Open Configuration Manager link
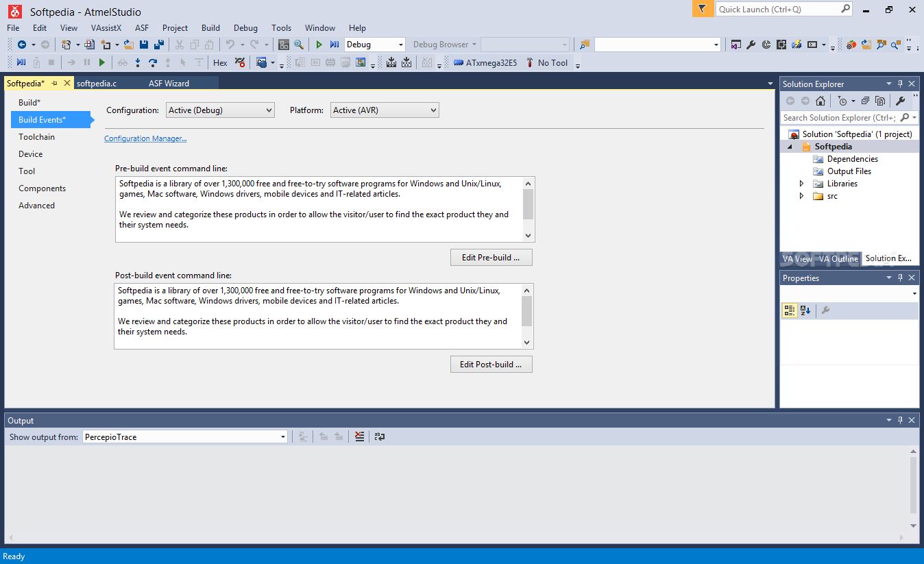Viewport: 924px width, 564px height. tap(145, 138)
